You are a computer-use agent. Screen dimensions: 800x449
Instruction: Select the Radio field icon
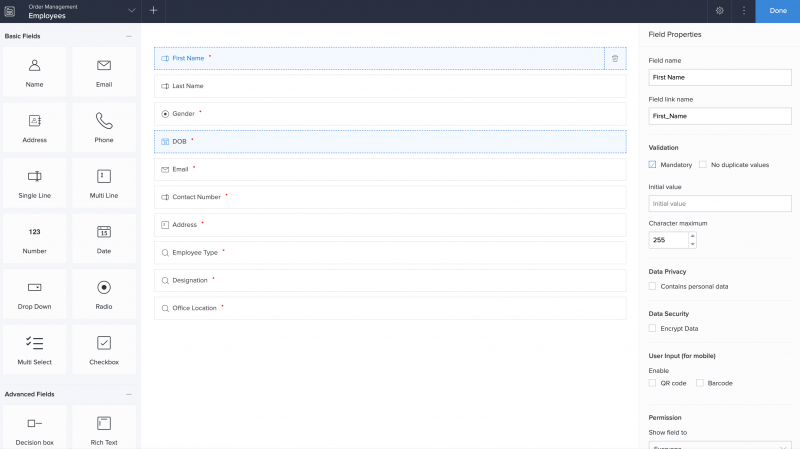[104, 287]
